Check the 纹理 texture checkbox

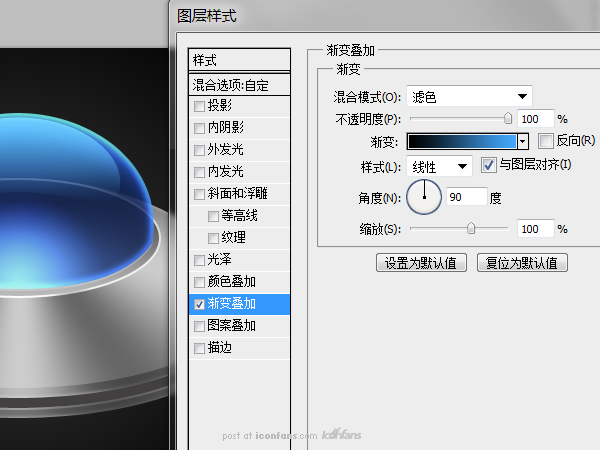click(213, 238)
